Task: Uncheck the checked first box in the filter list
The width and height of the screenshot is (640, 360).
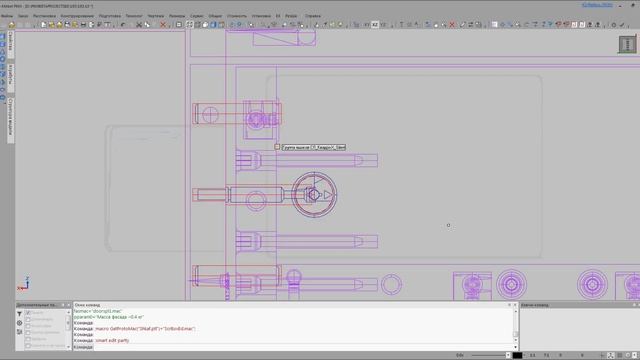Action: pos(28,313)
